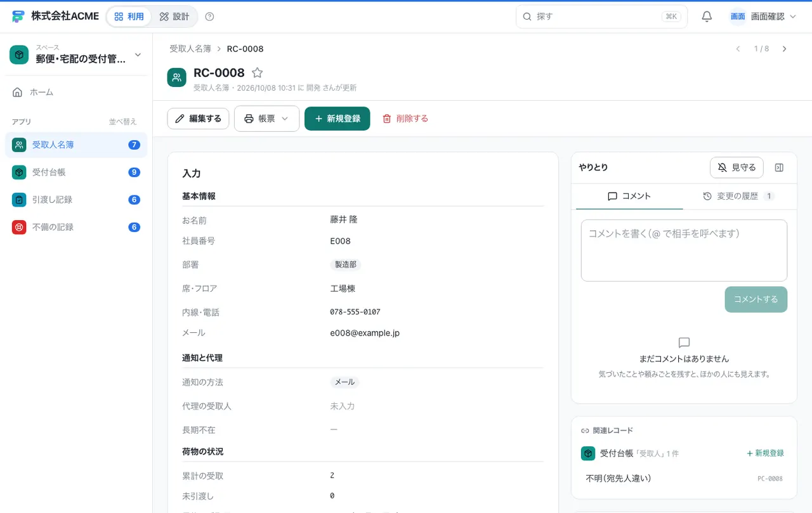Viewport: 812px width, 513px height.
Task: Open 受取人名簿 app in sidebar
Action: (76, 145)
